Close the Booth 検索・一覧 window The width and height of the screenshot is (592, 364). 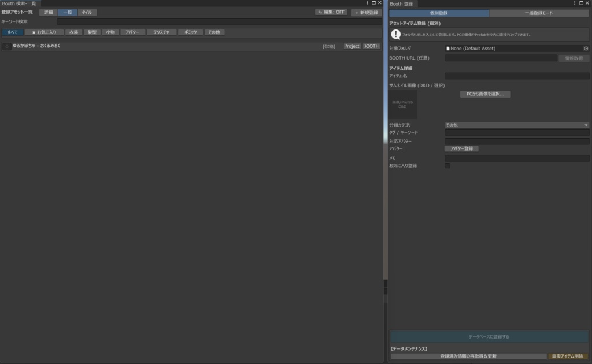click(x=379, y=3)
